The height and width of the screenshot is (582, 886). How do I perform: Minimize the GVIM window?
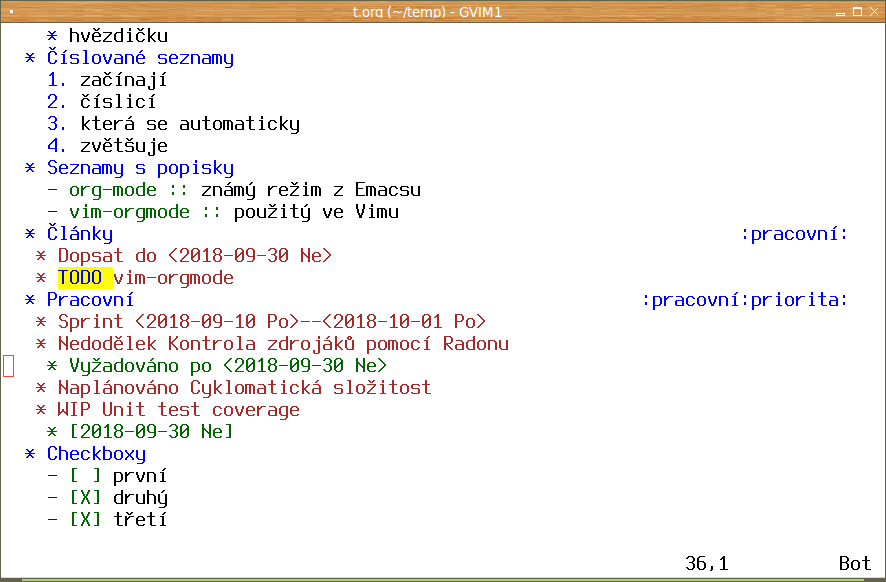click(x=840, y=12)
